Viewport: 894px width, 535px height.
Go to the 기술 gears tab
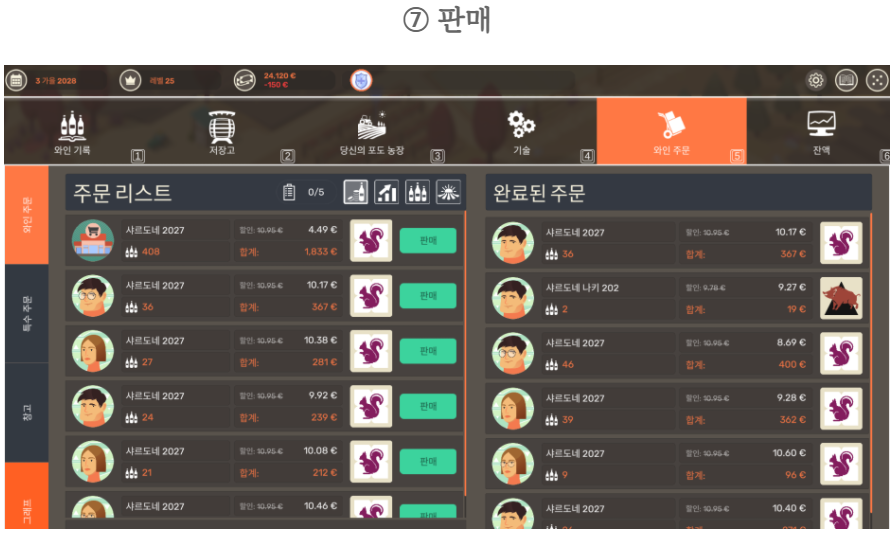tap(521, 132)
